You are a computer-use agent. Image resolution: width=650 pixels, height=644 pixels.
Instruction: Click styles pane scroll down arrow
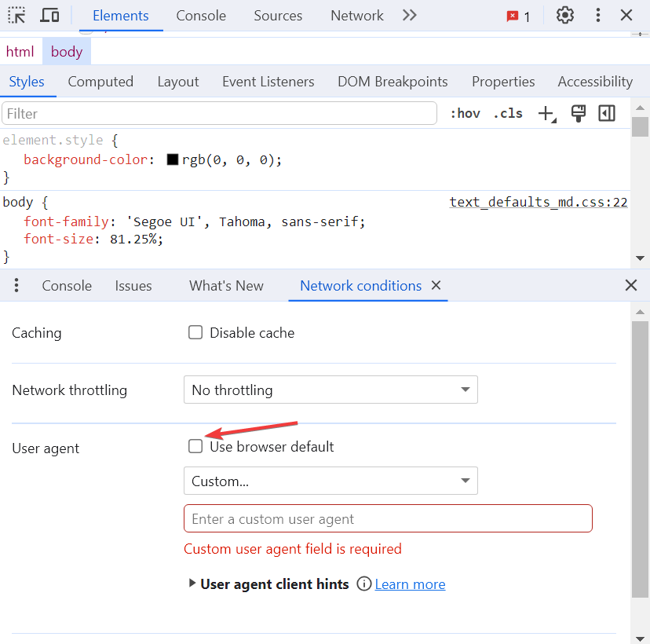640,258
